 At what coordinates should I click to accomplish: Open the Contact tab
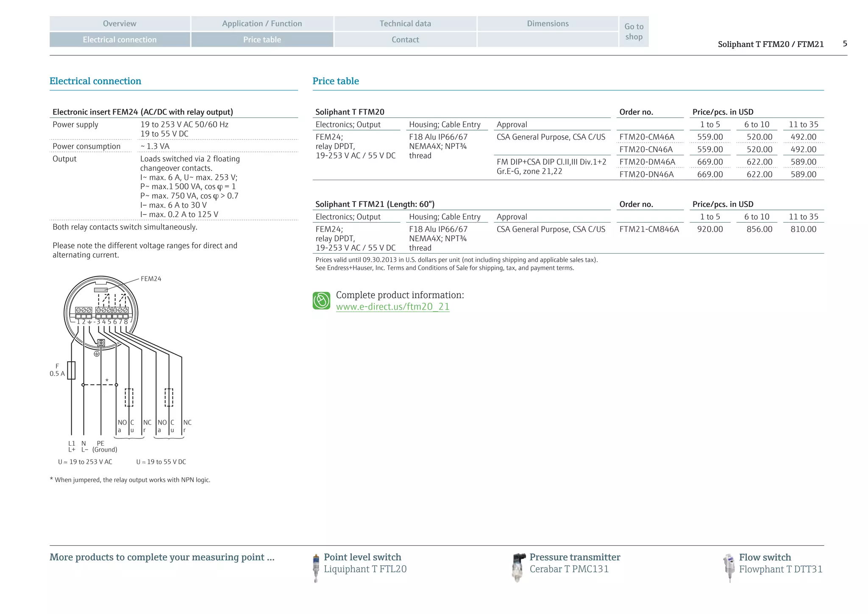[x=405, y=40]
